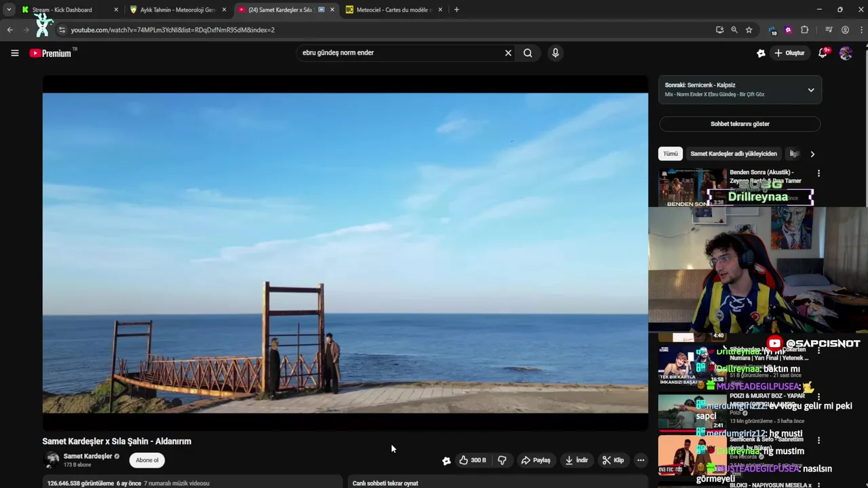This screenshot has width=868, height=488.
Task: Run search with the magnifier button
Action: 528,53
